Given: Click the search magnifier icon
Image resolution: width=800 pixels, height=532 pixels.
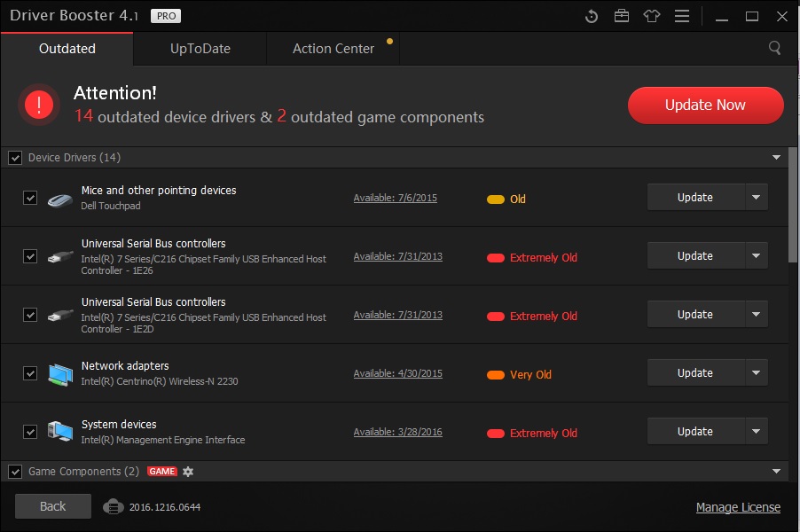Looking at the screenshot, I should [x=775, y=48].
